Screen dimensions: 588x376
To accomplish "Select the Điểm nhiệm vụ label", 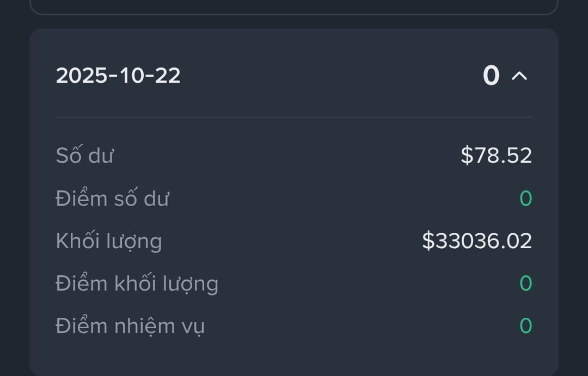I will click(x=130, y=326).
